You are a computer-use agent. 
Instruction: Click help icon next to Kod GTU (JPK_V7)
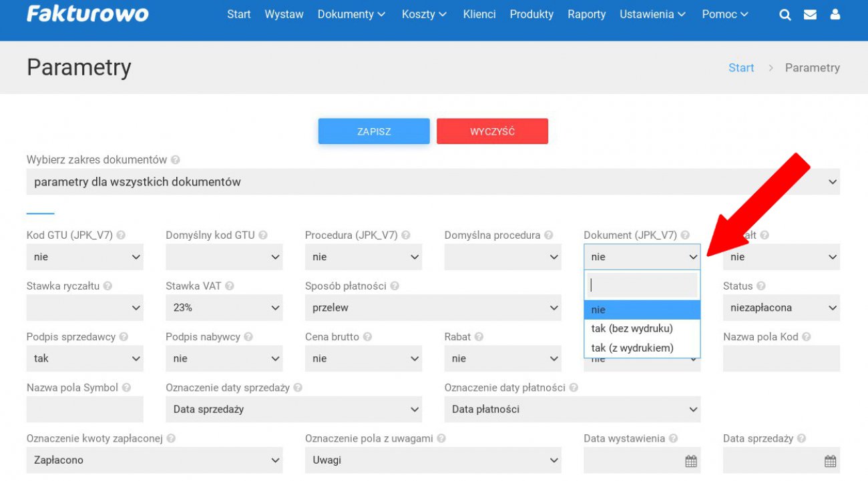point(121,235)
